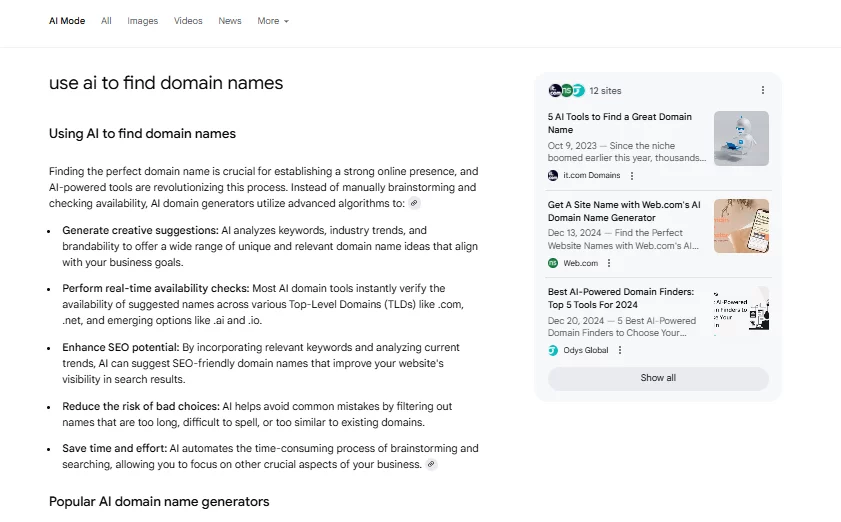The width and height of the screenshot is (841, 522).
Task: Switch to the AI Mode tab
Action: [x=68, y=21]
